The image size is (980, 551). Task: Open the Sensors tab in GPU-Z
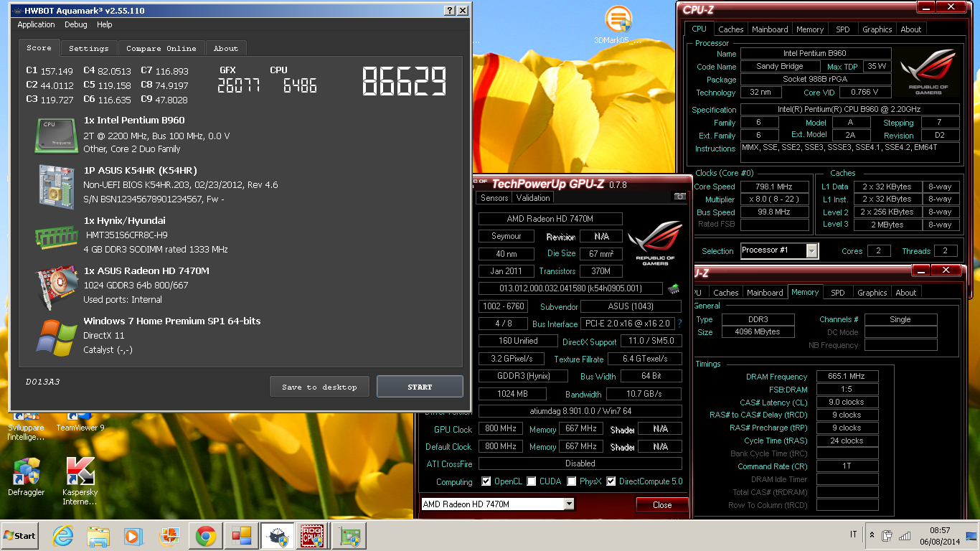(494, 198)
